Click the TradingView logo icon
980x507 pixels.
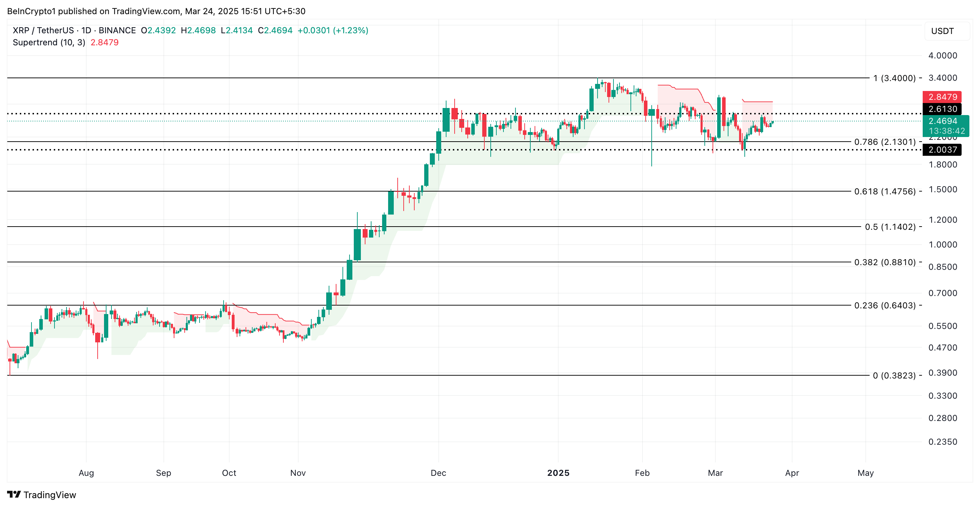[14, 494]
